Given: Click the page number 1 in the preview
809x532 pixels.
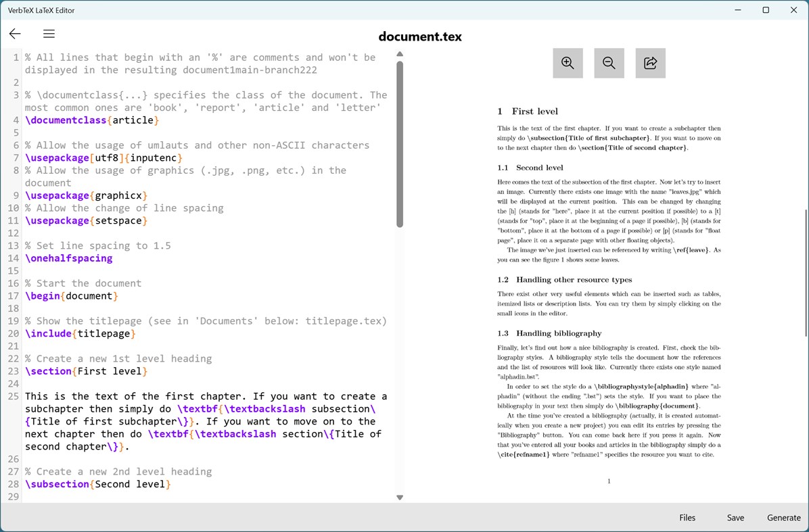Looking at the screenshot, I should (608, 481).
